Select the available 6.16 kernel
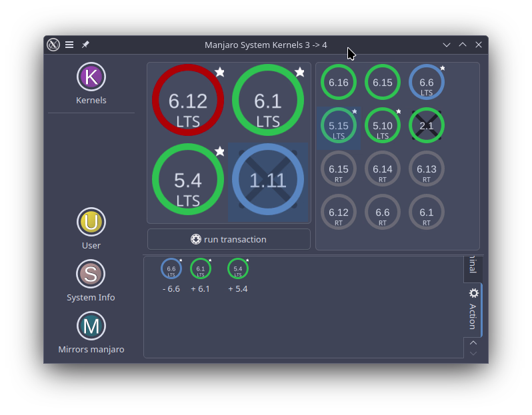Image resolution: width=532 pixels, height=415 pixels. (x=339, y=82)
